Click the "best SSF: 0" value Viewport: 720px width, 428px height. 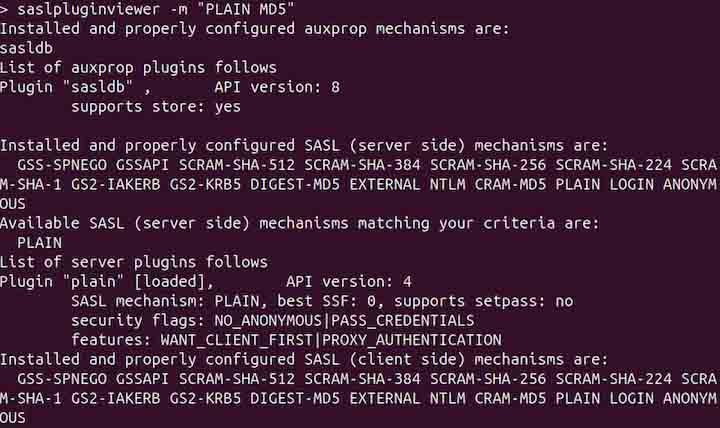[x=313, y=300]
